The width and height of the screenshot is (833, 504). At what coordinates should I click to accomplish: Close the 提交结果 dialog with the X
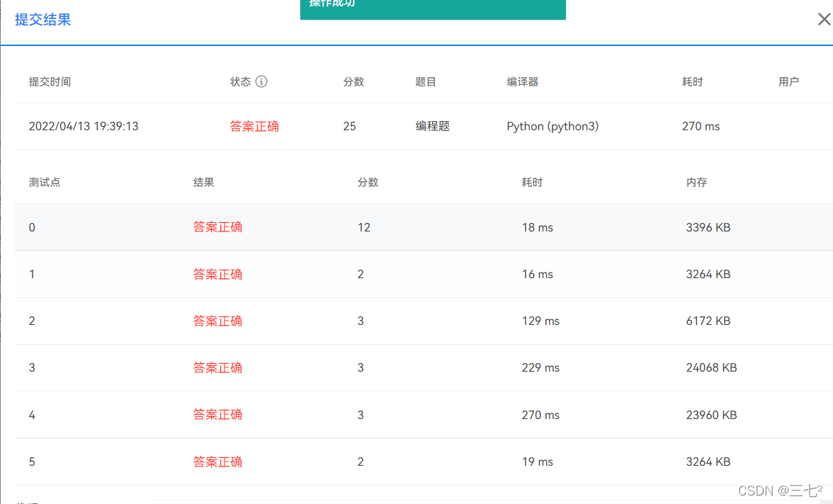[824, 19]
